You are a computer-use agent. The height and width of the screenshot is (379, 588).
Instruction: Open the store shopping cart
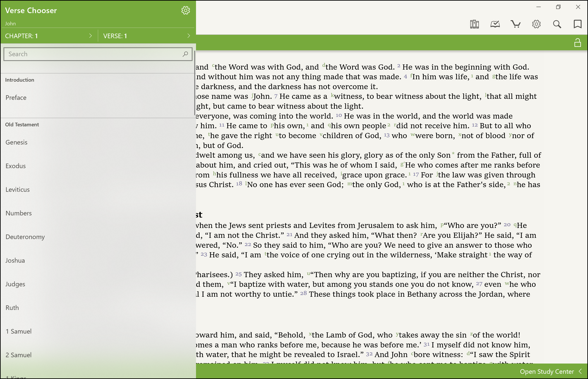coord(516,24)
